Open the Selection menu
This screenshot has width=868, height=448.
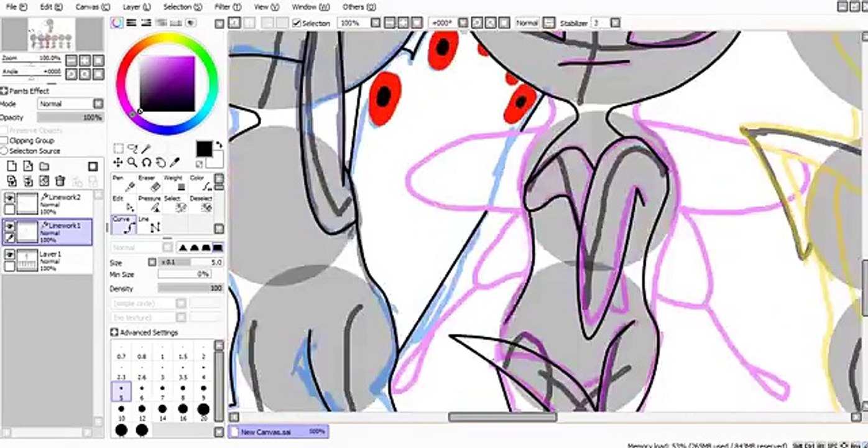182,7
